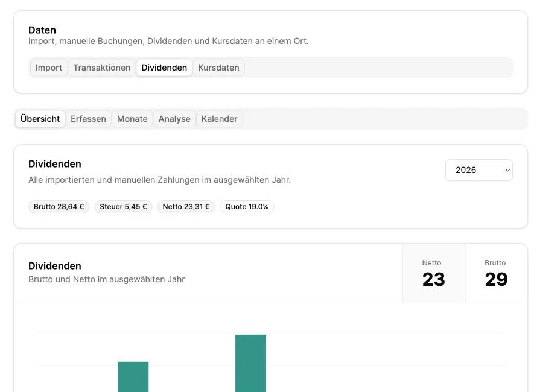
Task: Select the Übersicht sub-tab
Action: click(x=40, y=119)
